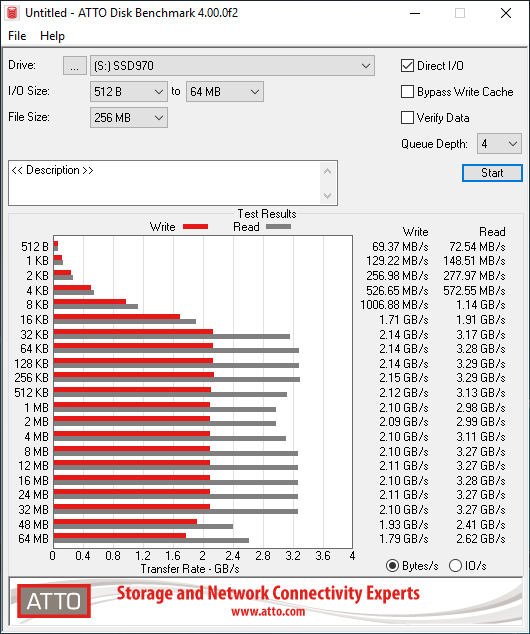Close the ATTO Disk Benchmark window
The image size is (530, 634).
(506, 13)
